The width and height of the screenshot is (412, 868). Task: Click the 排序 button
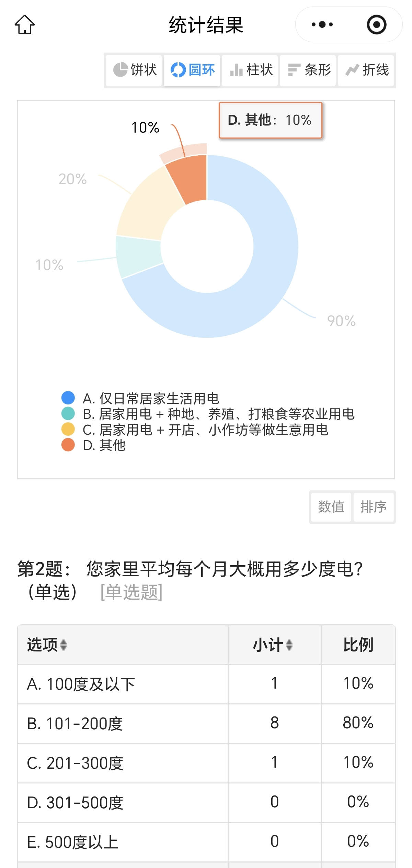(374, 507)
